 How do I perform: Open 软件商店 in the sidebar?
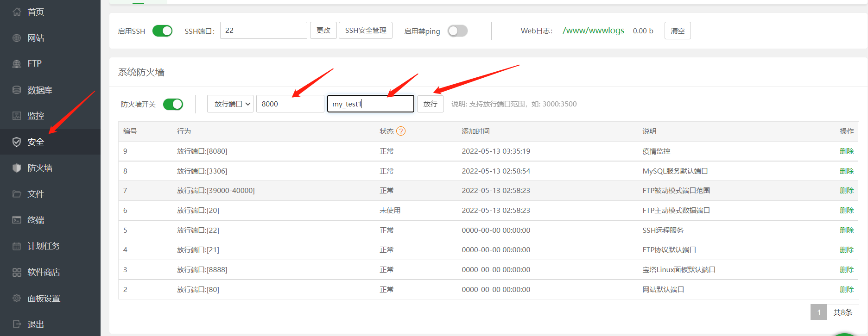coord(44,272)
